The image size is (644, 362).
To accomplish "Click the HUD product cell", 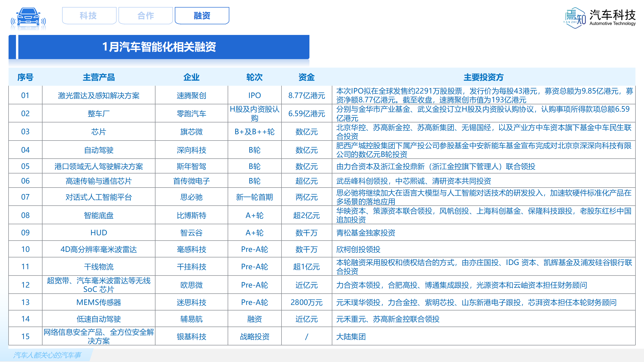I will [x=99, y=233].
